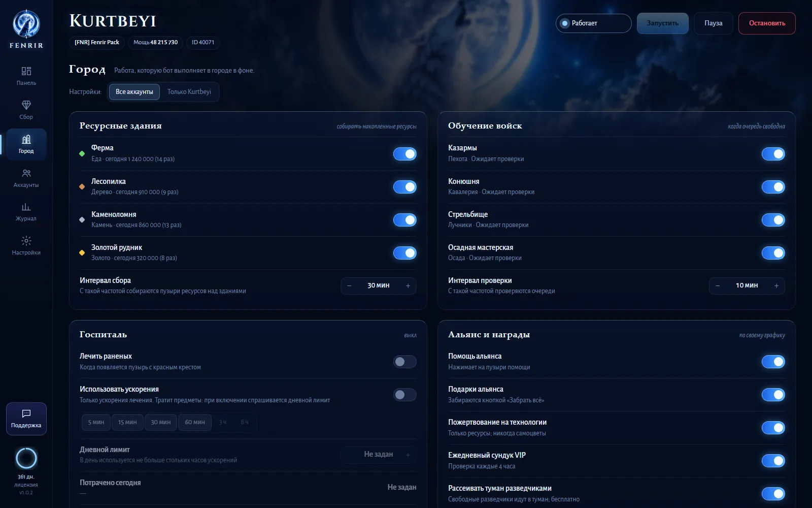Click the Остановить button
The width and height of the screenshot is (812, 508).
coord(767,23)
